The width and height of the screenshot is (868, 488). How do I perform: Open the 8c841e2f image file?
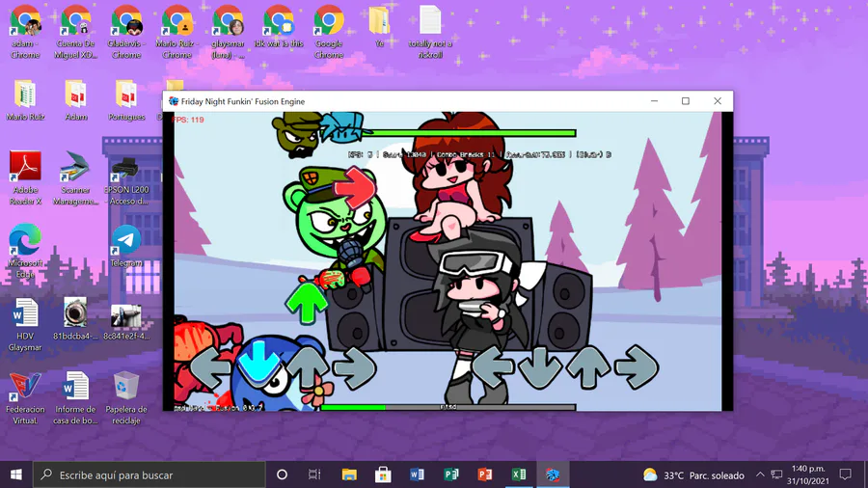point(126,318)
